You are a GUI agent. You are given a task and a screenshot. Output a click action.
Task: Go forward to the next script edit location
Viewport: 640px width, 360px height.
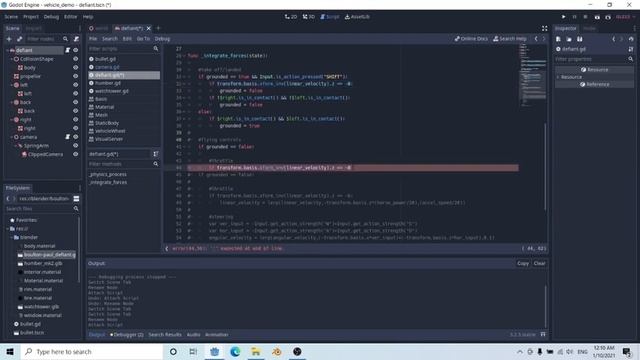544,39
